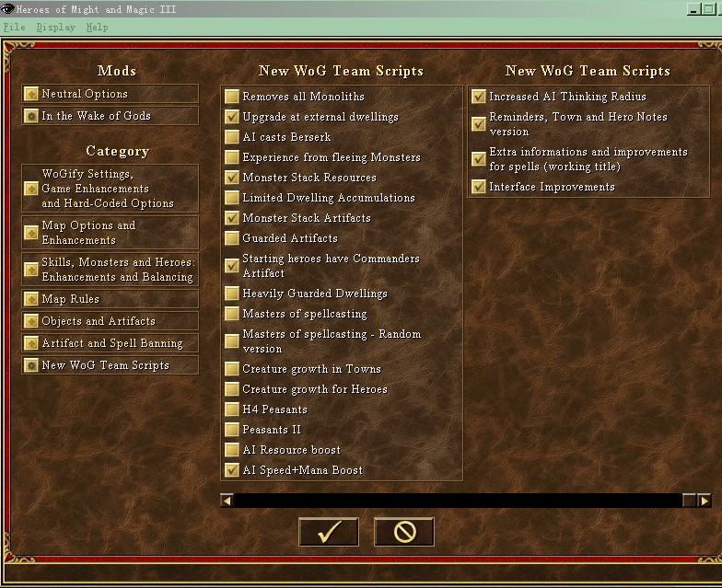Disable Increased AI Thinking Radius

[478, 97]
